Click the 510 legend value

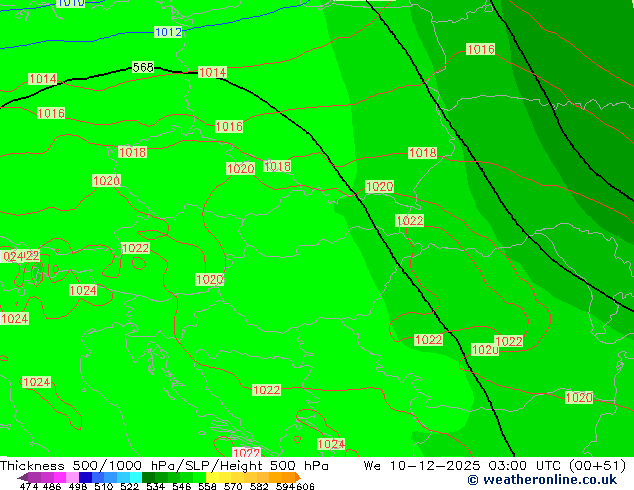[104, 486]
